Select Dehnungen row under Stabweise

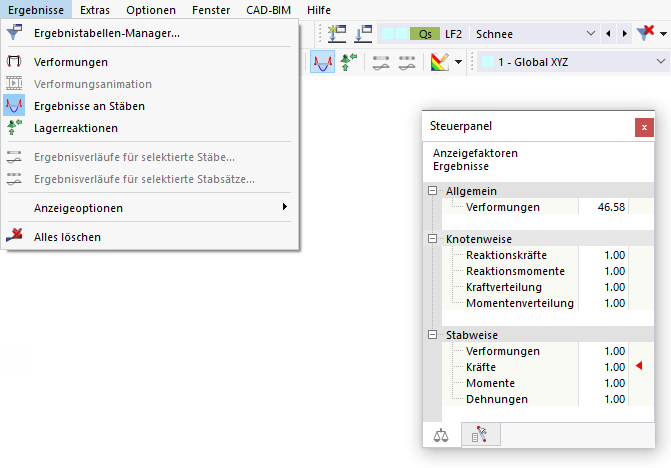pyautogui.click(x=548, y=399)
